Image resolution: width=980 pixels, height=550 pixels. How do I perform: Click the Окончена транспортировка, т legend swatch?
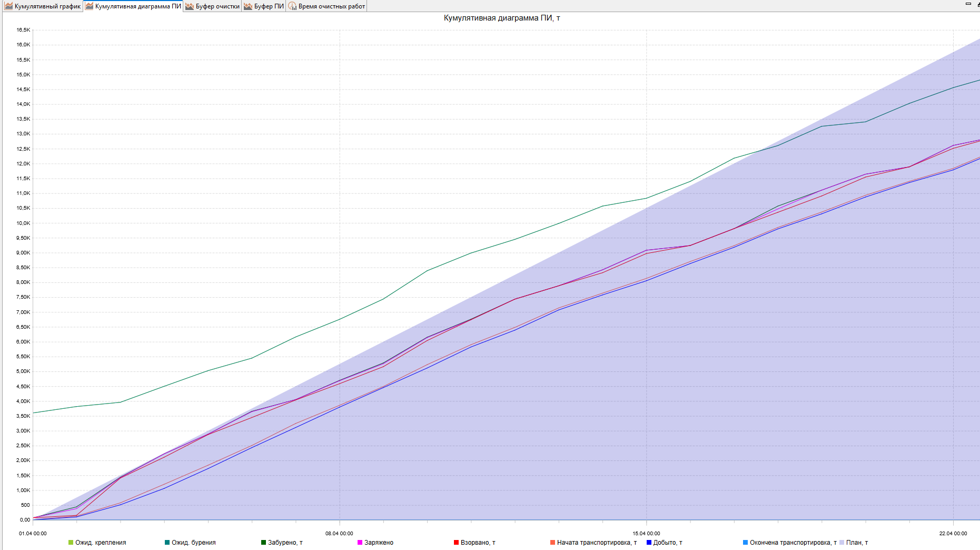coord(745,543)
